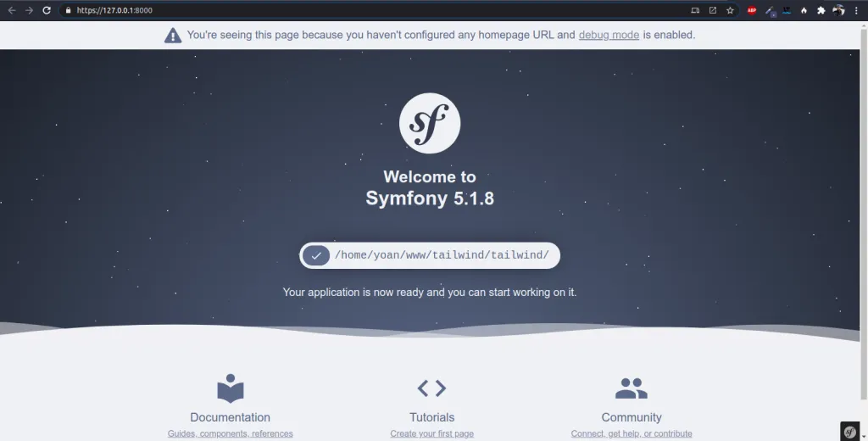Screen dimensions: 868x441
Task: Click the Documentation book icon
Action: [231, 388]
